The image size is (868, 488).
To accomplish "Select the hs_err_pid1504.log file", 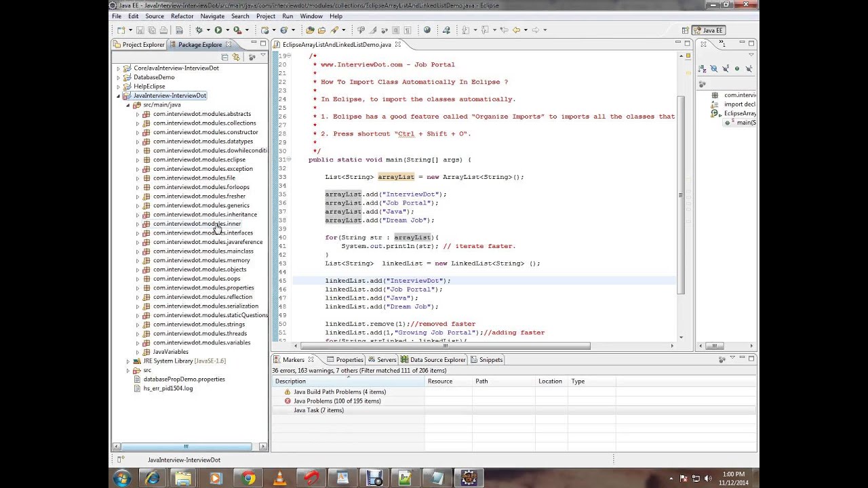I will 163,389.
